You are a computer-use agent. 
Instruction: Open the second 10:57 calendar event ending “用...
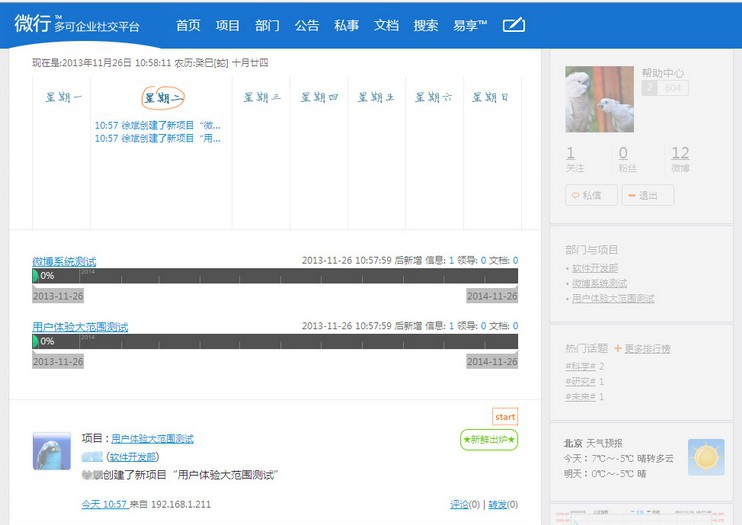point(158,138)
